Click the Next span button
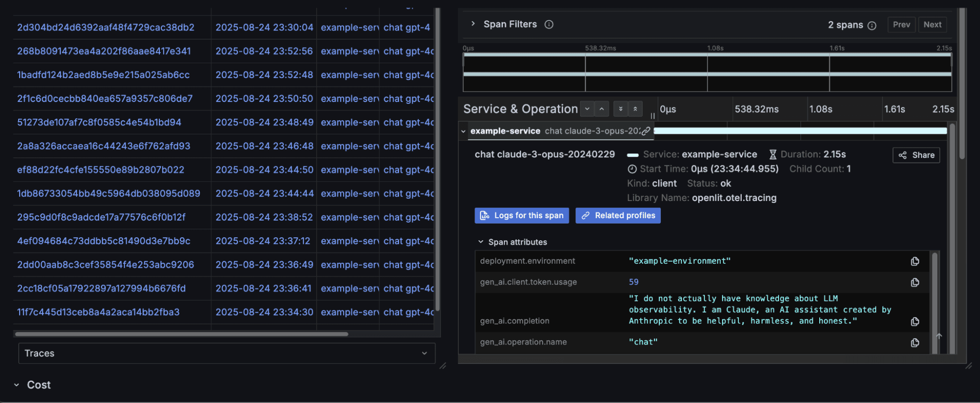Screen dimensions: 980x403 (932, 25)
